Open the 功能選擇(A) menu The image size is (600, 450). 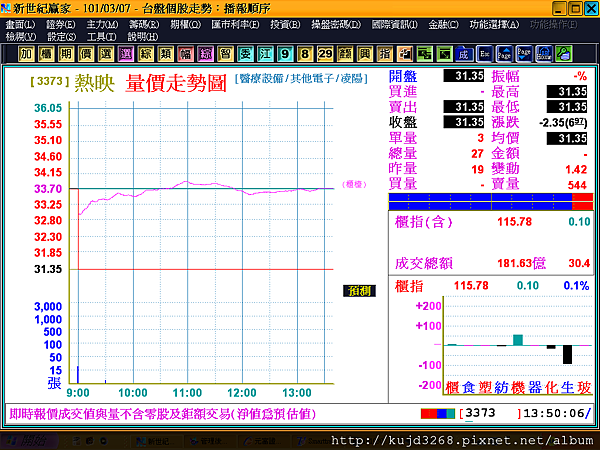[x=494, y=24]
